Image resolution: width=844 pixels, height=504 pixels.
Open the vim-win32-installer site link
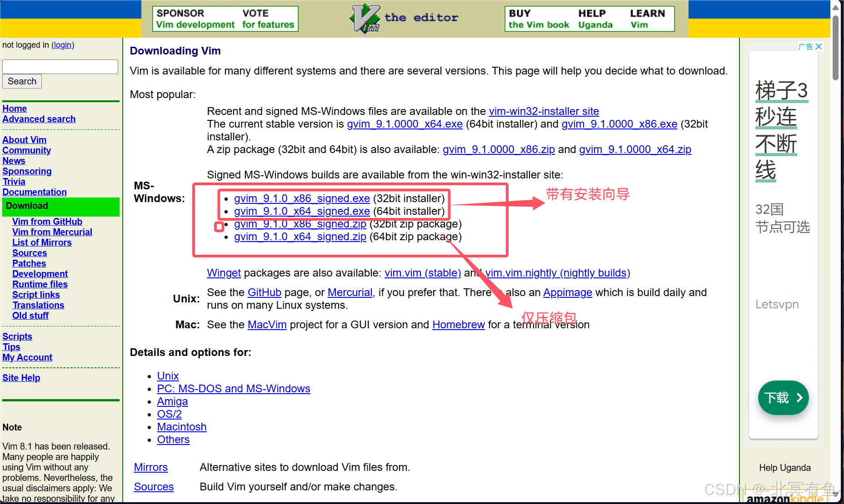(544, 111)
